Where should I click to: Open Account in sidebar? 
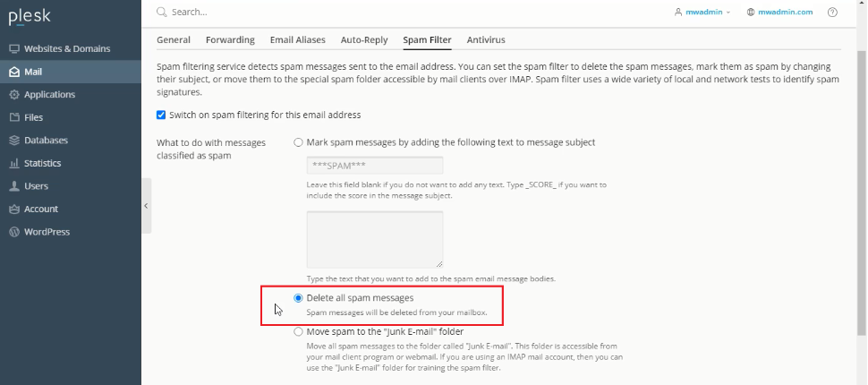[x=71, y=209]
